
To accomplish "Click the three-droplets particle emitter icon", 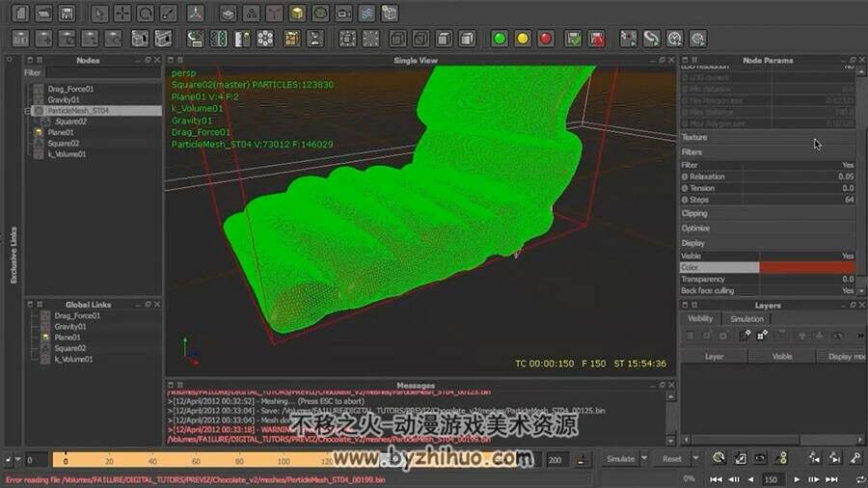I will (x=252, y=13).
